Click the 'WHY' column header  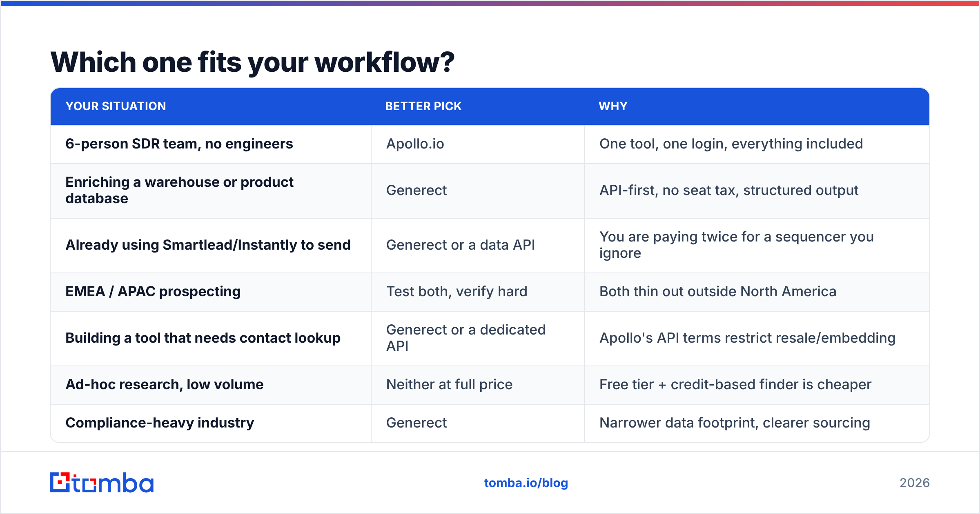click(x=613, y=106)
